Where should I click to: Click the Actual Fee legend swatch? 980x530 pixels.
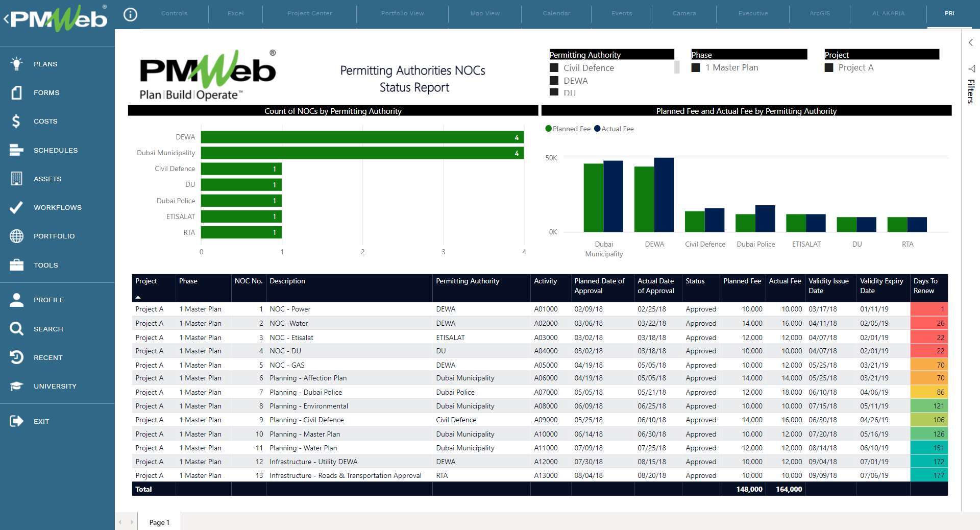click(597, 129)
